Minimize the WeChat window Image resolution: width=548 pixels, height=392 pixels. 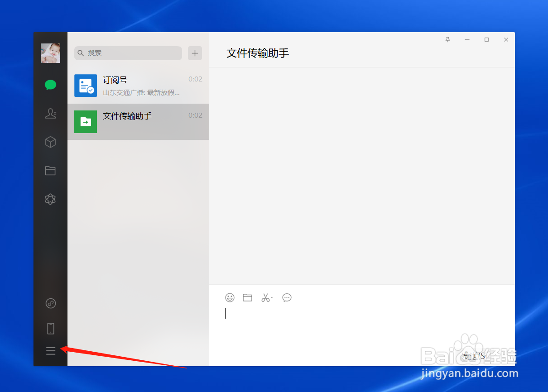tap(467, 40)
